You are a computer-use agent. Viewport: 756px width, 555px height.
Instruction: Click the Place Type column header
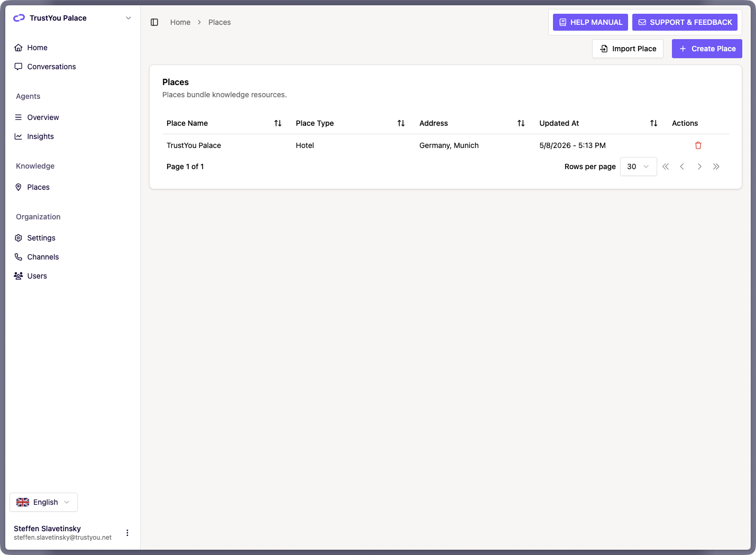(315, 123)
